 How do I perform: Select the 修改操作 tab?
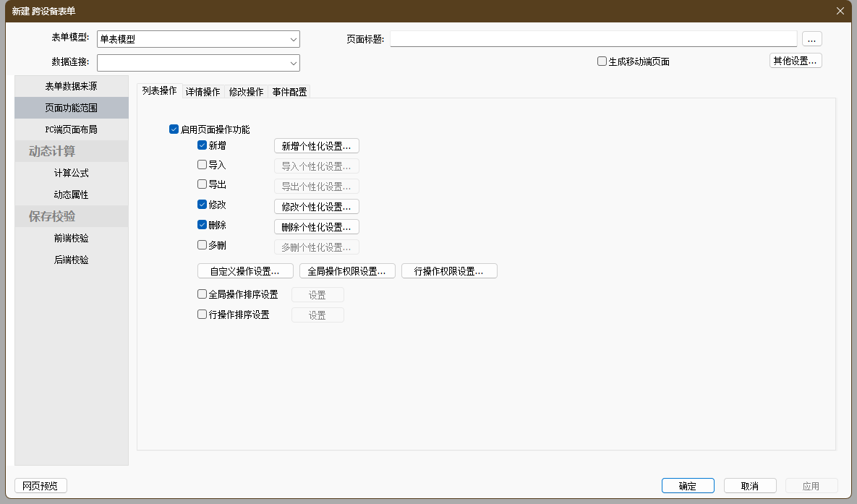click(x=246, y=92)
